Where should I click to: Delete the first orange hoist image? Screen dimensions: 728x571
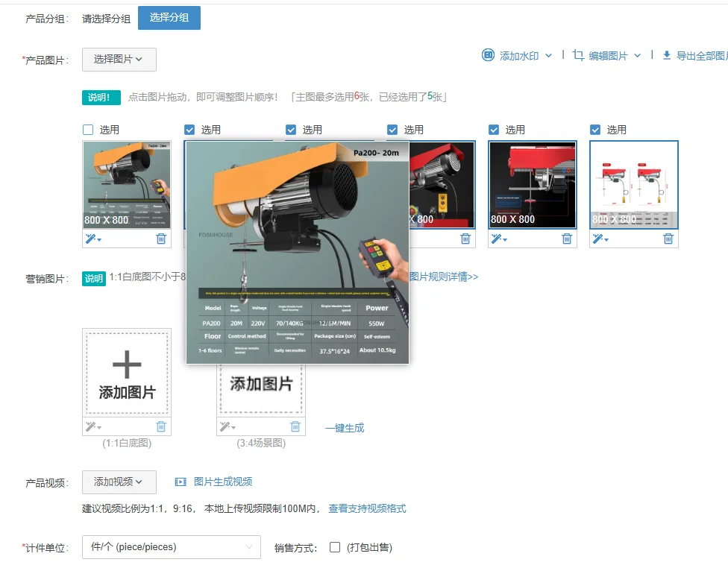coord(161,239)
